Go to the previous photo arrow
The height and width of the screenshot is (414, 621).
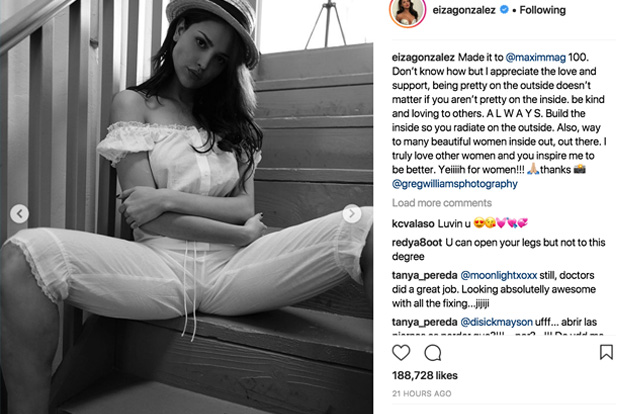click(19, 214)
